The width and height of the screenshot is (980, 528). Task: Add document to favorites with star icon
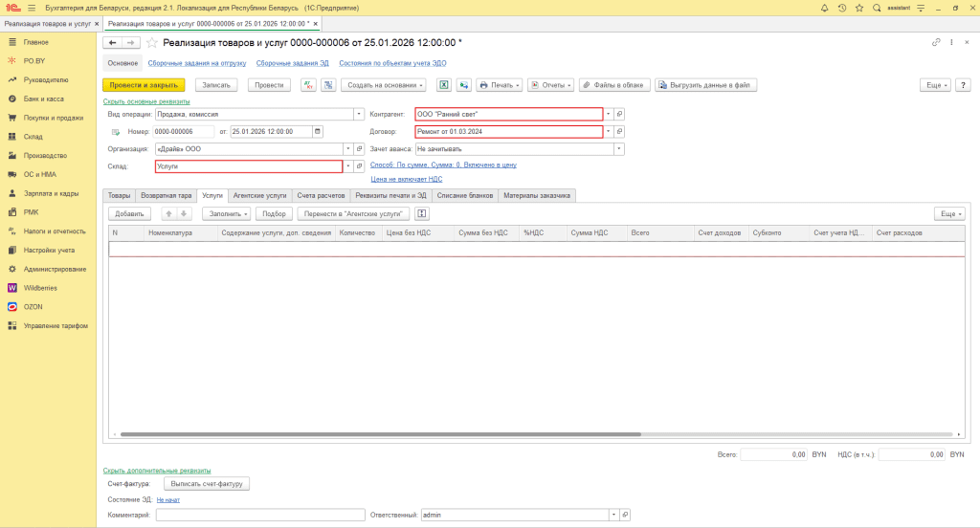tap(151, 43)
